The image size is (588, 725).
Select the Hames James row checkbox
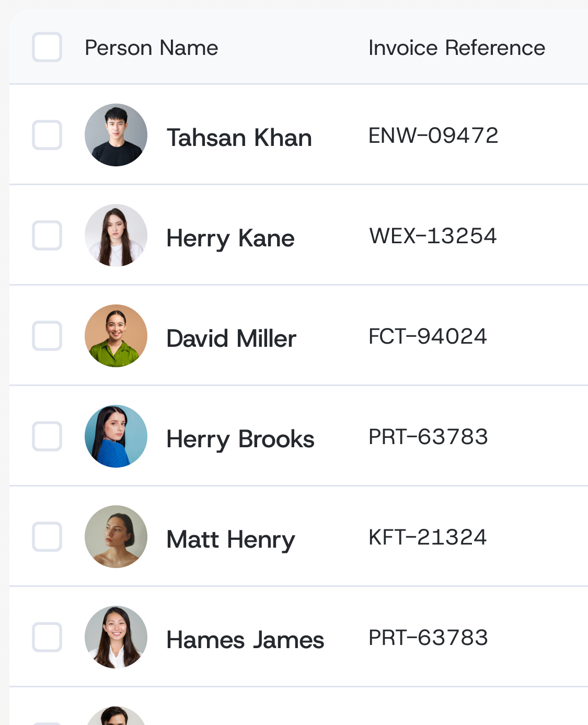click(47, 637)
